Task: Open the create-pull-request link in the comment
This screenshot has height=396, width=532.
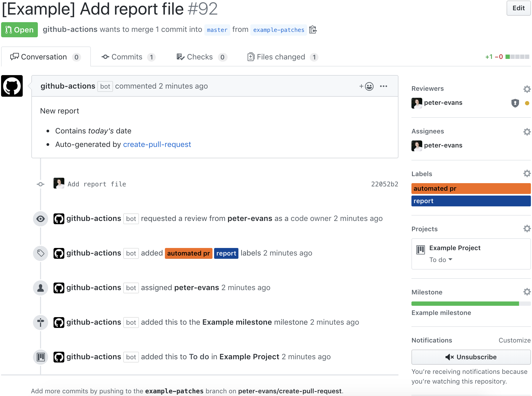Action: pos(157,144)
